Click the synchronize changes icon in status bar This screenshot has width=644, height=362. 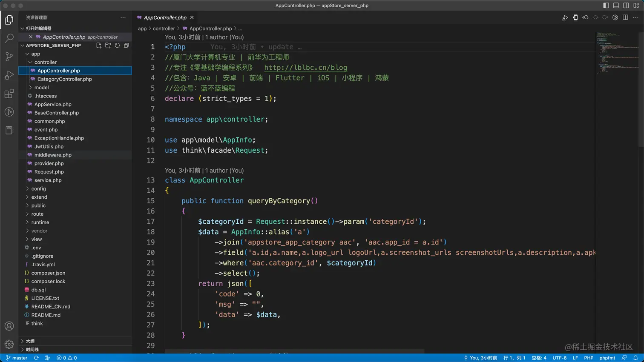tap(36, 358)
